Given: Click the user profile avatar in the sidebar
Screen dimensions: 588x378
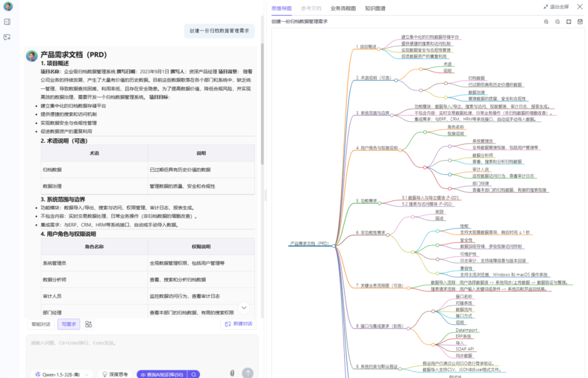Looking at the screenshot, I should tap(8, 6).
